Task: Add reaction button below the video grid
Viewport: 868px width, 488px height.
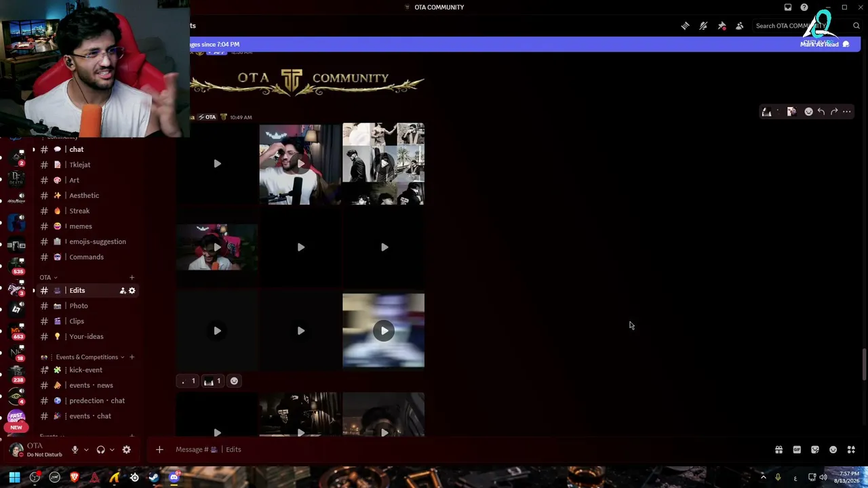Action: 234,381
